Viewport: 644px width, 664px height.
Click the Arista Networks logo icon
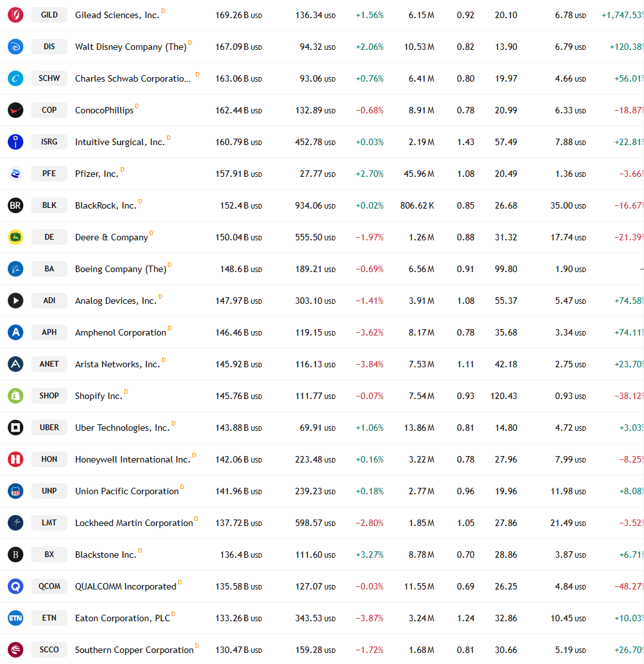[16, 364]
